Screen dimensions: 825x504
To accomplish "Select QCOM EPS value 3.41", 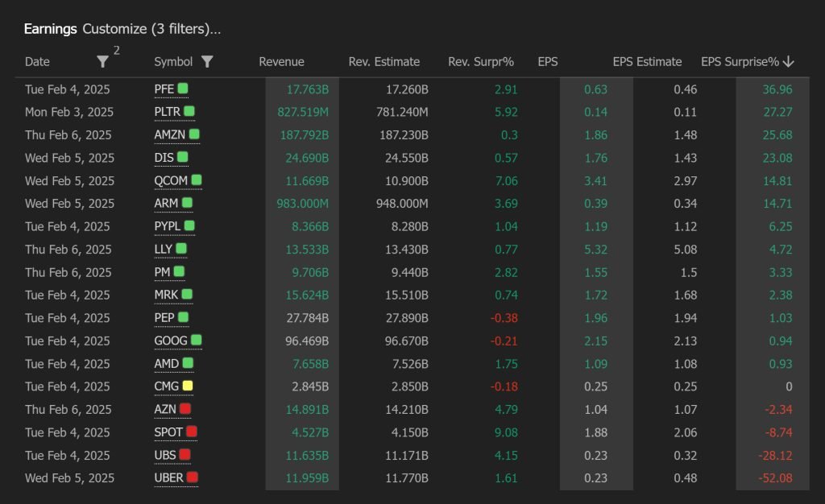I will pyautogui.click(x=595, y=181).
